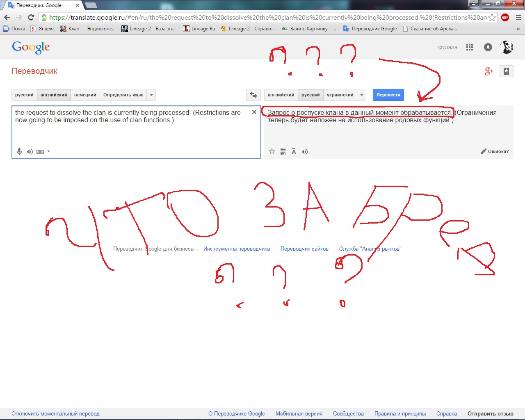Show more bookmarks chevron
The height and width of the screenshot is (420, 525).
pos(518,29)
